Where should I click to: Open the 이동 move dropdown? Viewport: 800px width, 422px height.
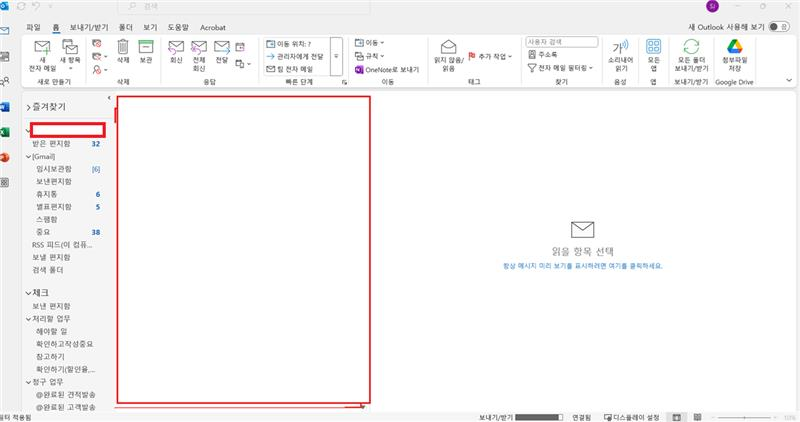pos(369,43)
